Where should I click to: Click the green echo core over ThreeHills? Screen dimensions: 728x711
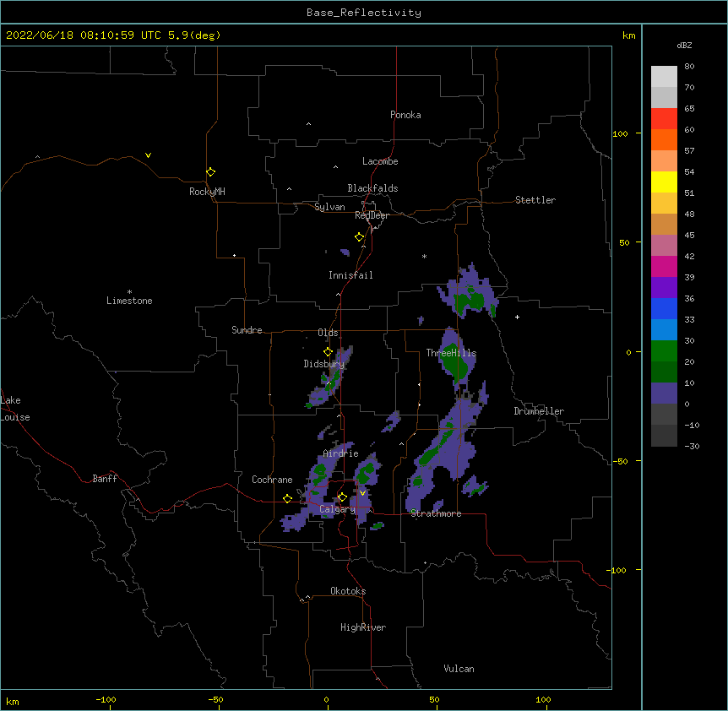coord(454,362)
